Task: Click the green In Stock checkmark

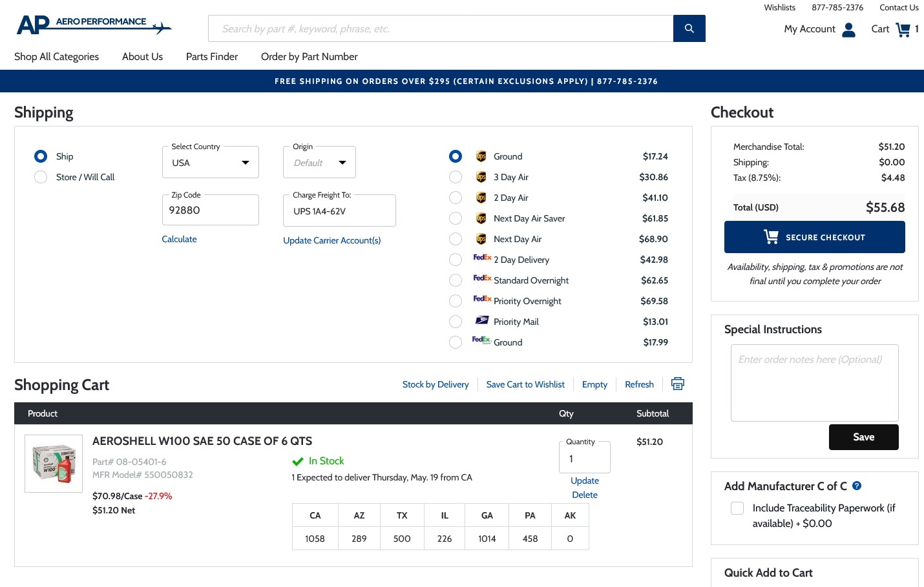Action: click(x=298, y=461)
